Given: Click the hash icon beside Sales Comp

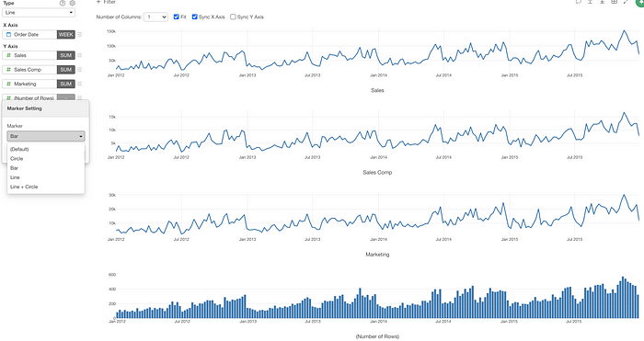Looking at the screenshot, I should (8, 70).
